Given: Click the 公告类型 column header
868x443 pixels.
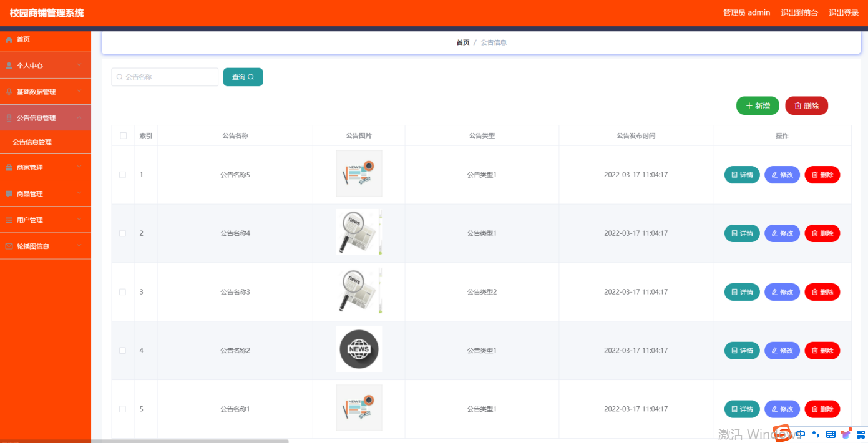Looking at the screenshot, I should (482, 135).
